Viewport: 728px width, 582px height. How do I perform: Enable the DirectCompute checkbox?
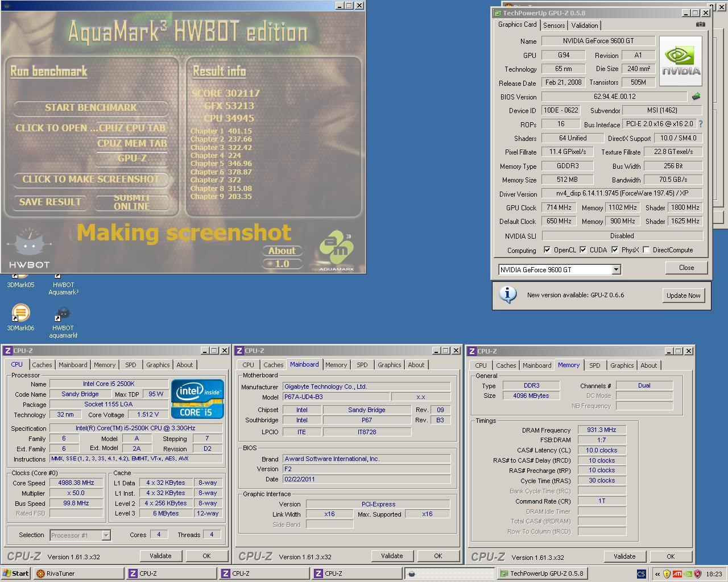tap(646, 250)
